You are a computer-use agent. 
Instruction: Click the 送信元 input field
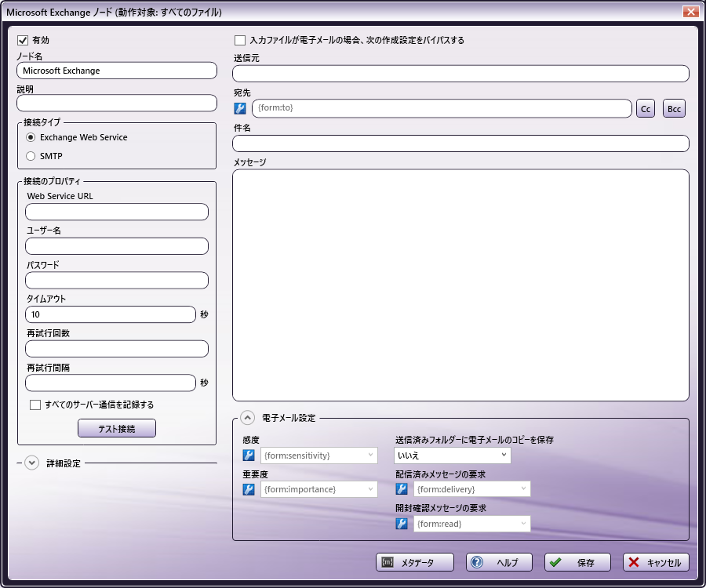[x=460, y=74]
